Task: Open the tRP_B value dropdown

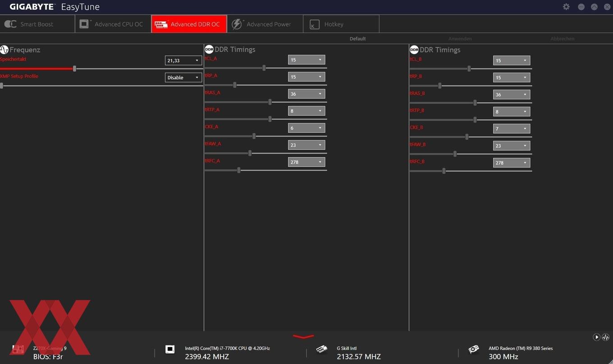Action: click(x=512, y=77)
